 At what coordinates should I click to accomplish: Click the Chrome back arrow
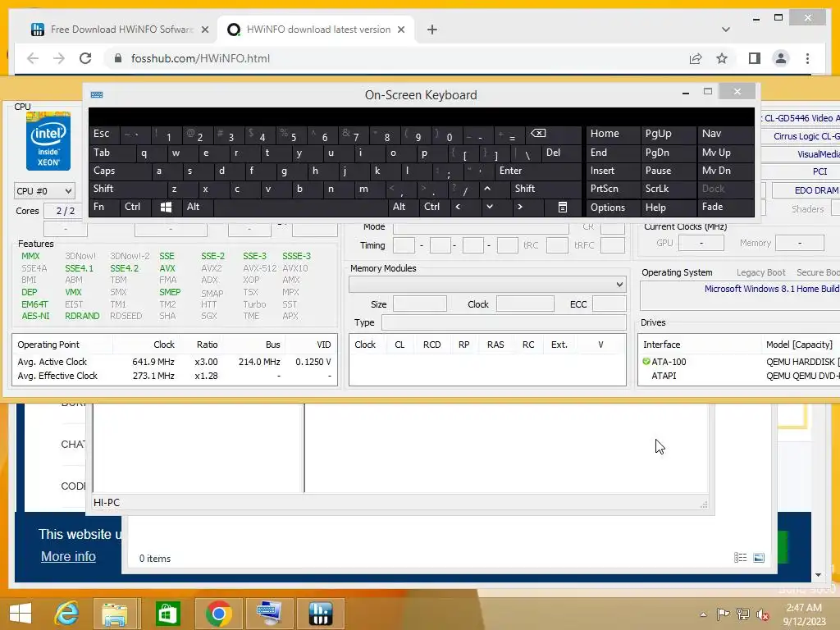[x=33, y=58]
